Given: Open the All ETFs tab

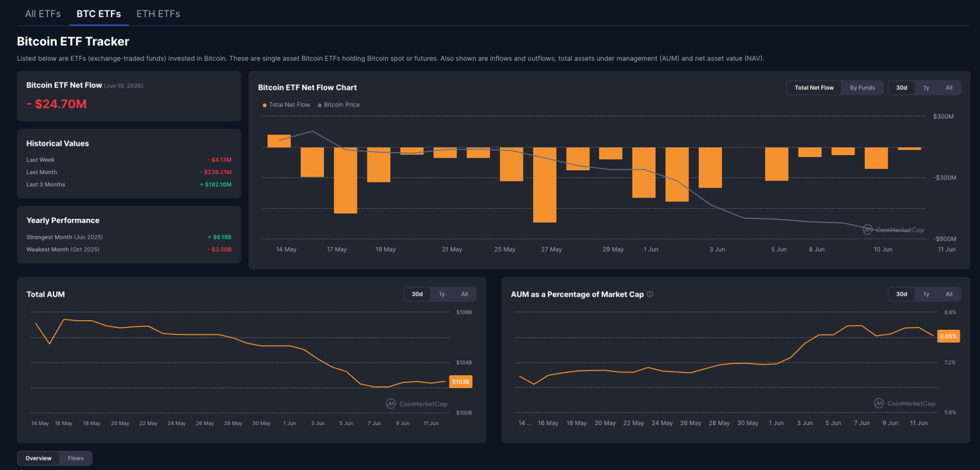Looking at the screenshot, I should (43, 14).
